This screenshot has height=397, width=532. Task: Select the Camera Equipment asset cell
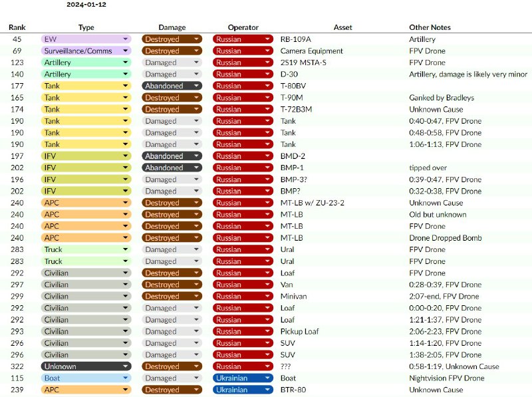point(311,51)
